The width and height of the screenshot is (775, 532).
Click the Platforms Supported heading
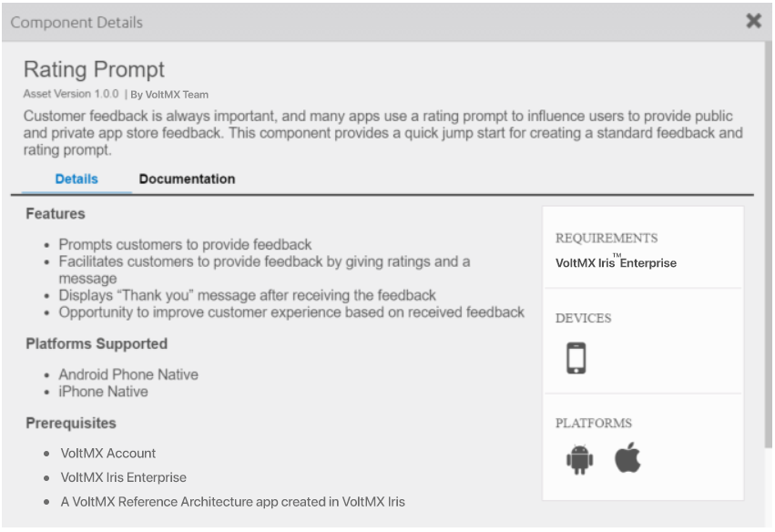pos(97,344)
